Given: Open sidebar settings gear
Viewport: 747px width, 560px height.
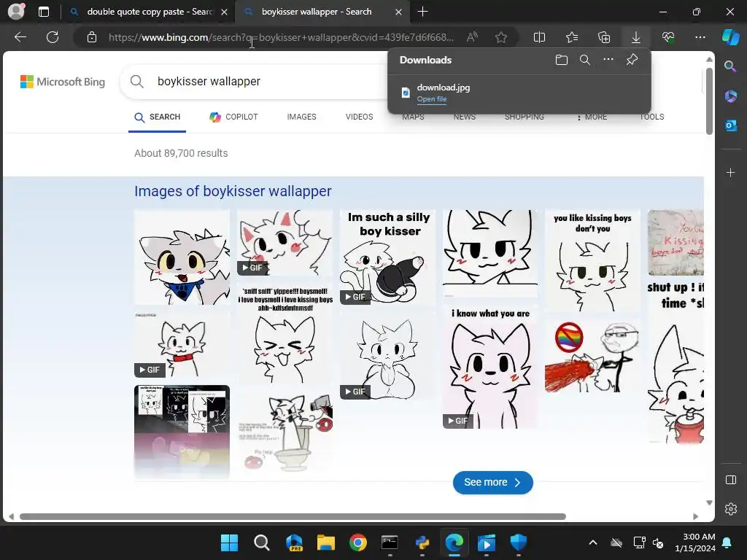Looking at the screenshot, I should [730, 509].
